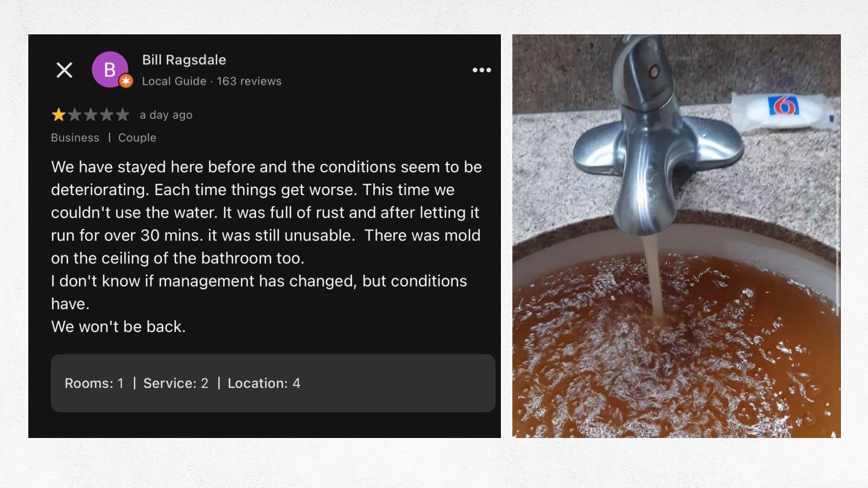Click the Service: 2 rating
868x488 pixels.
click(175, 383)
